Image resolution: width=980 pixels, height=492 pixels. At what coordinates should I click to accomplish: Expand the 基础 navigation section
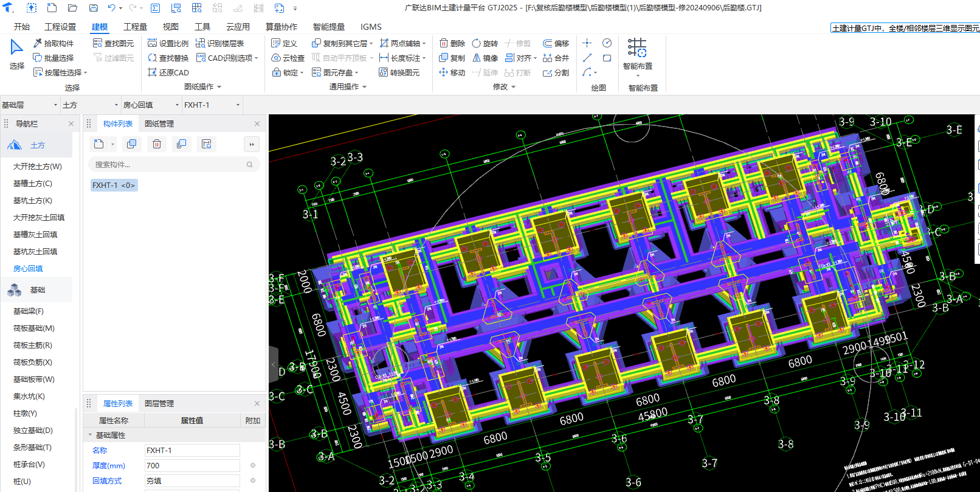36,290
